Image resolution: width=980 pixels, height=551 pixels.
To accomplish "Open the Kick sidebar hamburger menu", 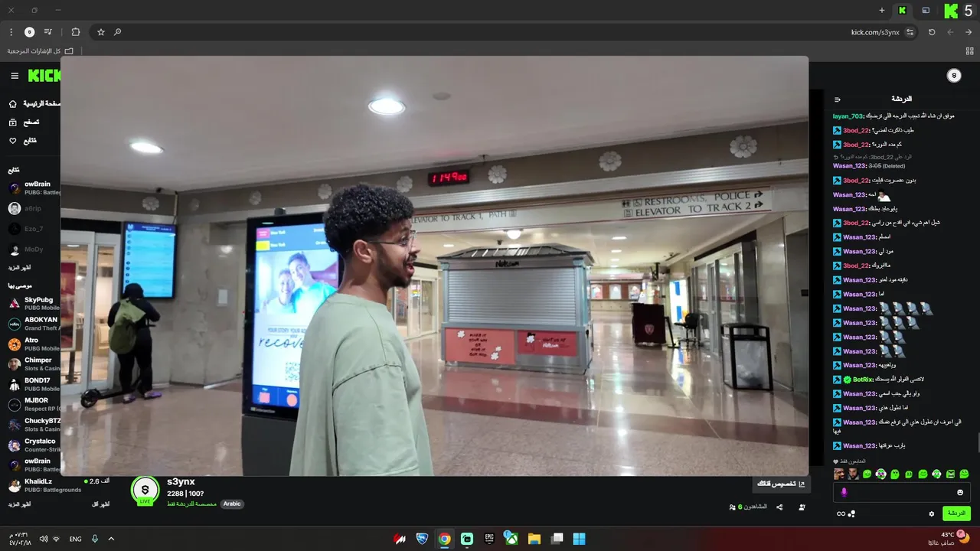I will 15,76.
